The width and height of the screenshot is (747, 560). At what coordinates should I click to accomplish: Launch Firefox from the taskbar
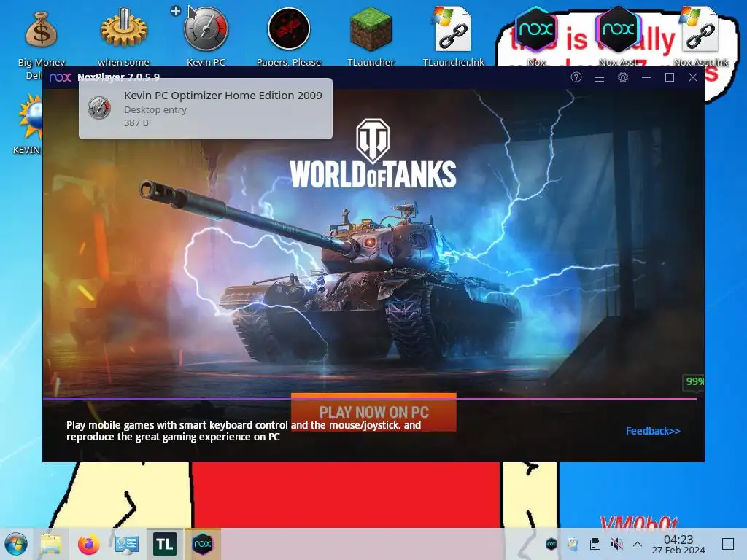click(x=89, y=544)
